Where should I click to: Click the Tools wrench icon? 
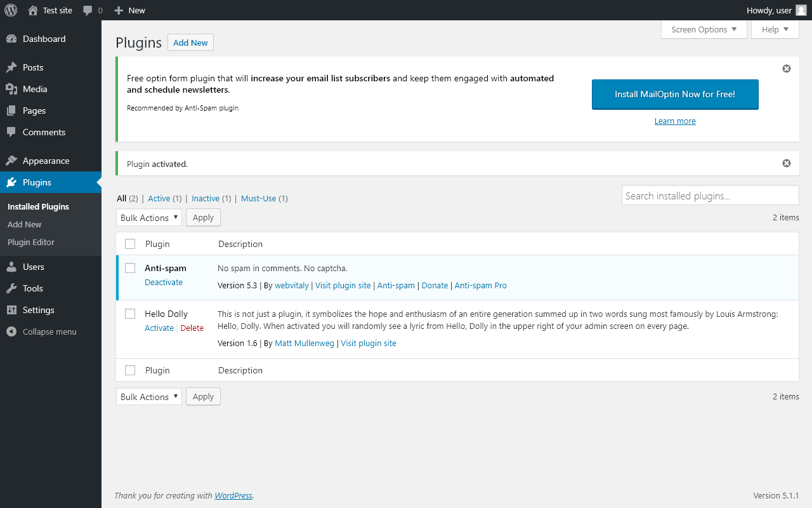tap(11, 288)
